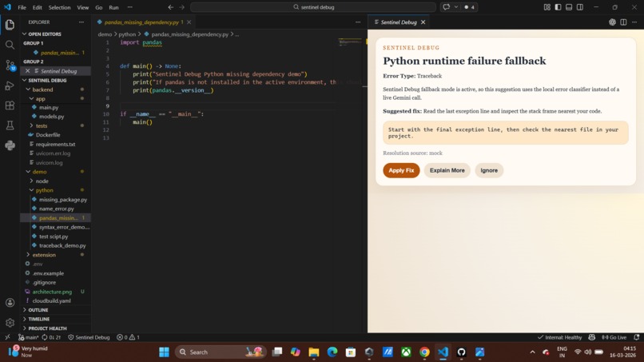
Task: Split the Sentinel Debug editor right
Action: [623, 22]
